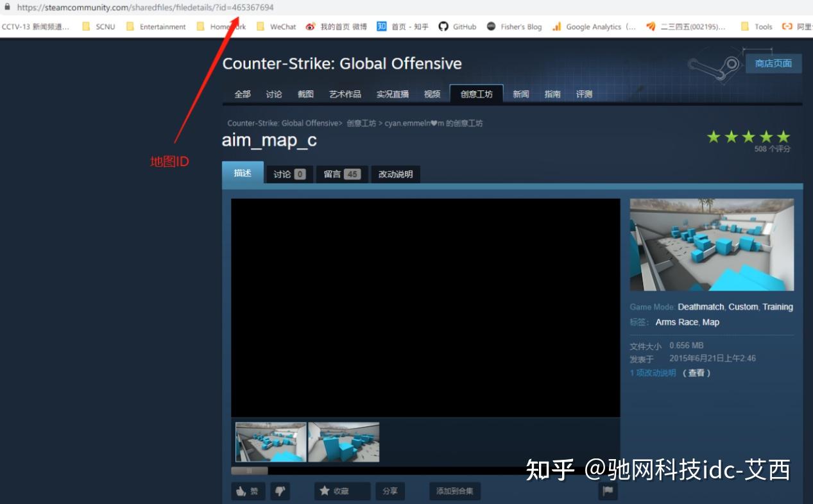Click the fifth rating star
Screen dimensions: 813x504
point(782,136)
